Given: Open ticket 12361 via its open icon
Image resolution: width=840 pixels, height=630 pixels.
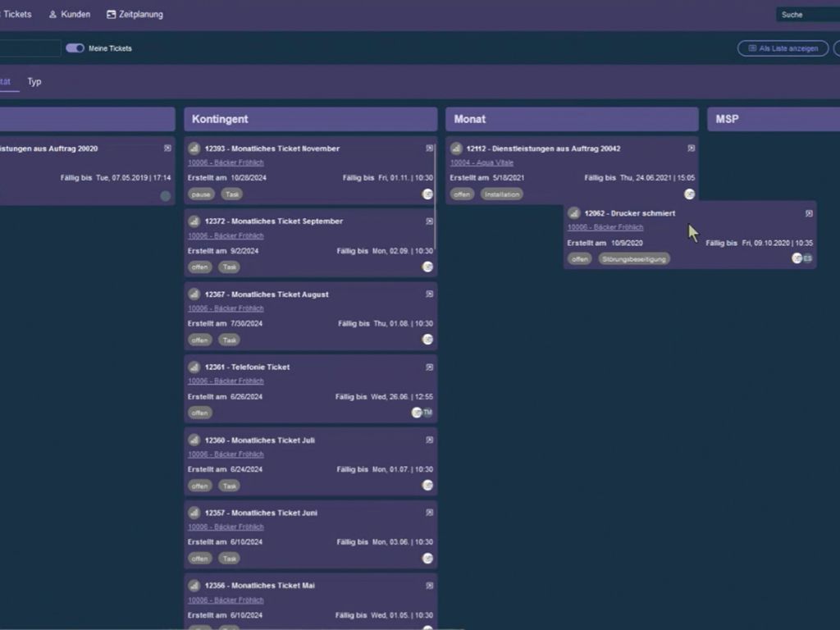Looking at the screenshot, I should (429, 367).
